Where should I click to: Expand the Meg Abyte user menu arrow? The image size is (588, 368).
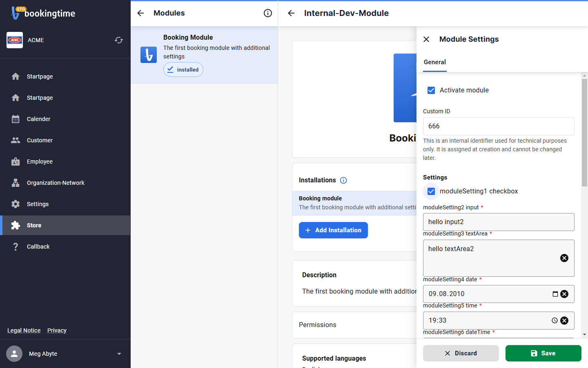pos(119,354)
